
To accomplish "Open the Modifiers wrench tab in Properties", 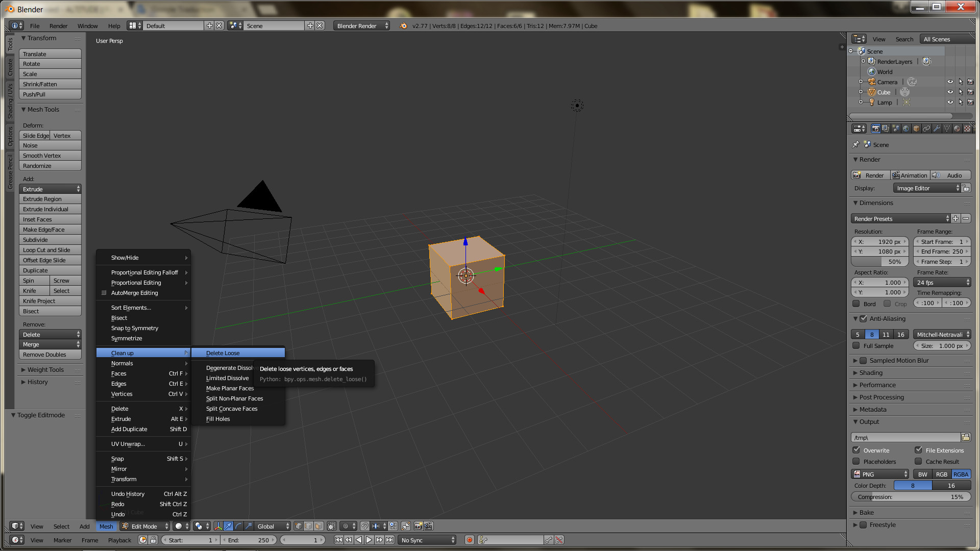I will coord(937,129).
